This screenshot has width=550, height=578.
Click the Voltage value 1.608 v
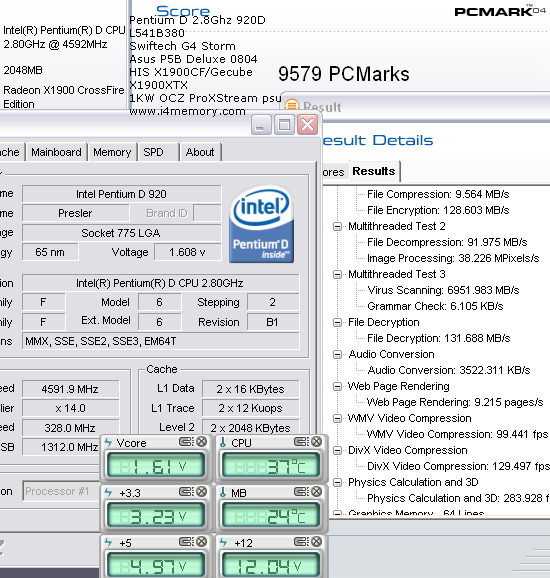tap(188, 252)
